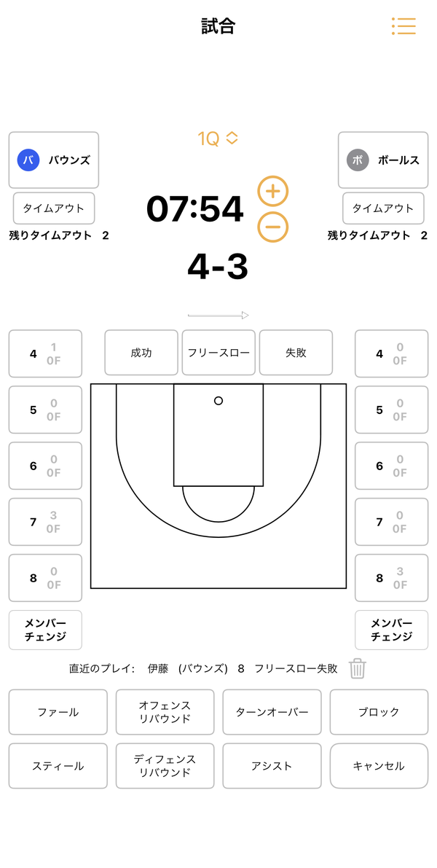
Task: Open the list menu icon at top right
Action: click(x=403, y=26)
